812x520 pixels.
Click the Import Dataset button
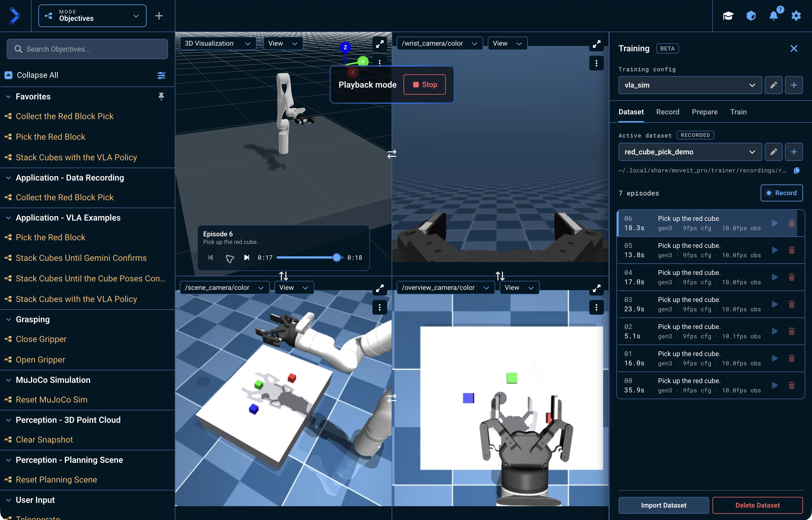click(x=663, y=505)
